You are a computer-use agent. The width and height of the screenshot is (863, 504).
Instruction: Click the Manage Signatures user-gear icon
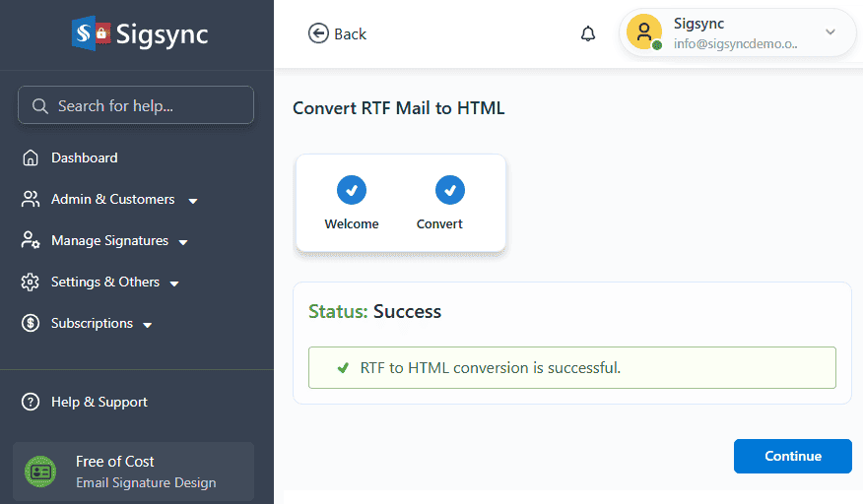click(31, 240)
